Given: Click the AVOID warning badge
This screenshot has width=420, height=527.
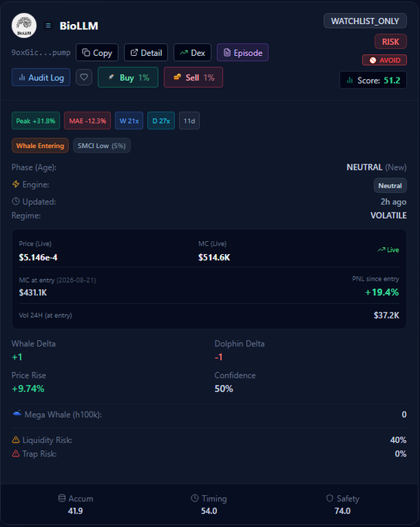Looking at the screenshot, I should [x=384, y=60].
